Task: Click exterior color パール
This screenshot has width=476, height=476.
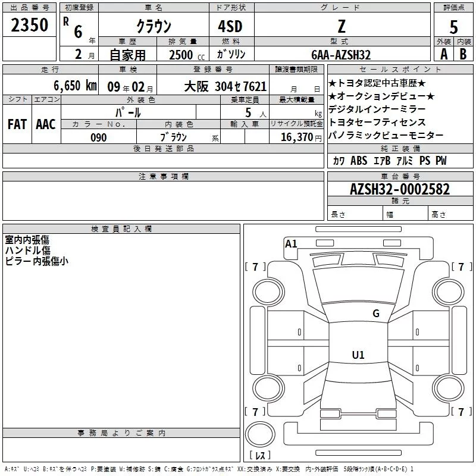Action: 128,112
